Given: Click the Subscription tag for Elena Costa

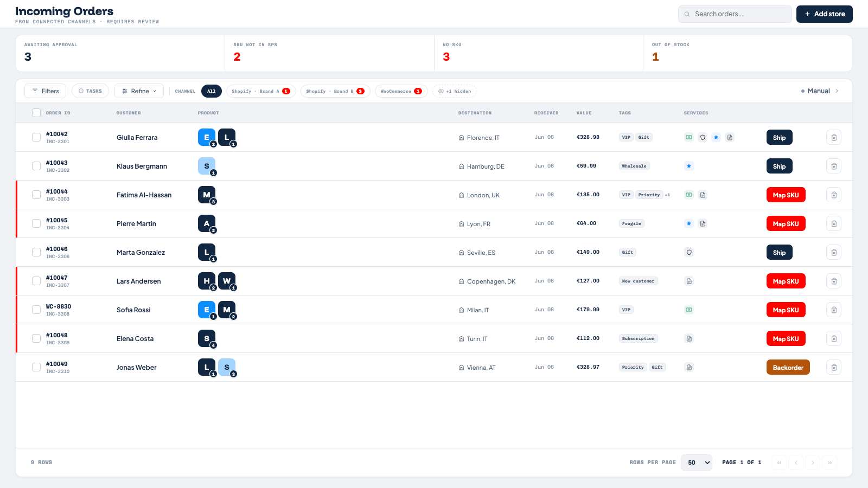Looking at the screenshot, I should [638, 338].
